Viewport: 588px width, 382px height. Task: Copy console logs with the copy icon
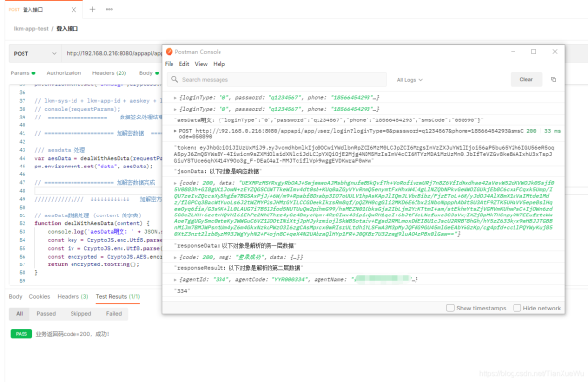click(553, 80)
